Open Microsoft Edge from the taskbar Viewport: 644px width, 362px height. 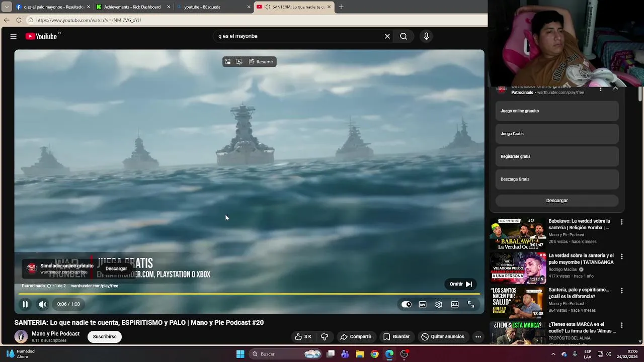click(389, 354)
